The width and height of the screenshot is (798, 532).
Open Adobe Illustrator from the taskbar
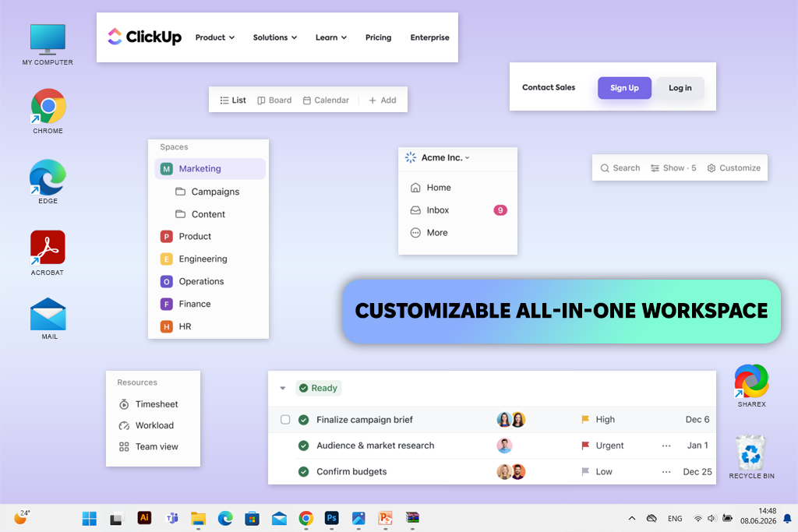coord(144,518)
